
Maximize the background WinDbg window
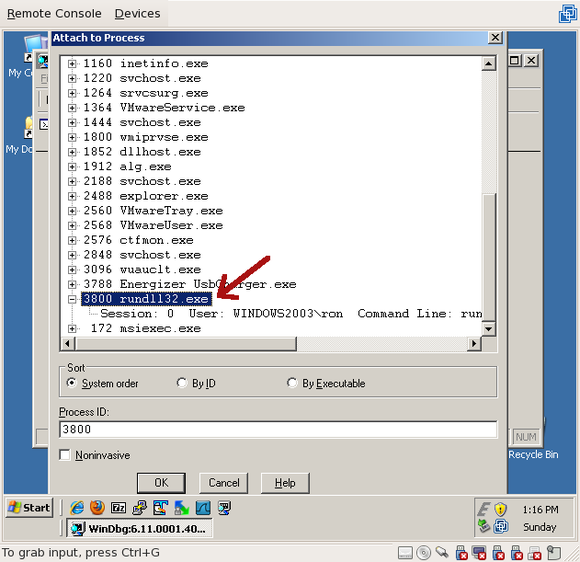pyautogui.click(x=515, y=60)
